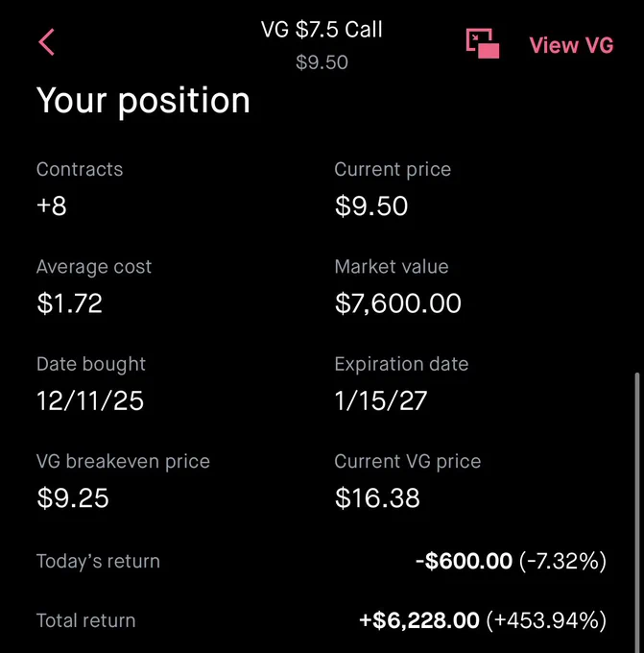
Task: Click the vertical scrollbar on the right edge
Action: 637,512
